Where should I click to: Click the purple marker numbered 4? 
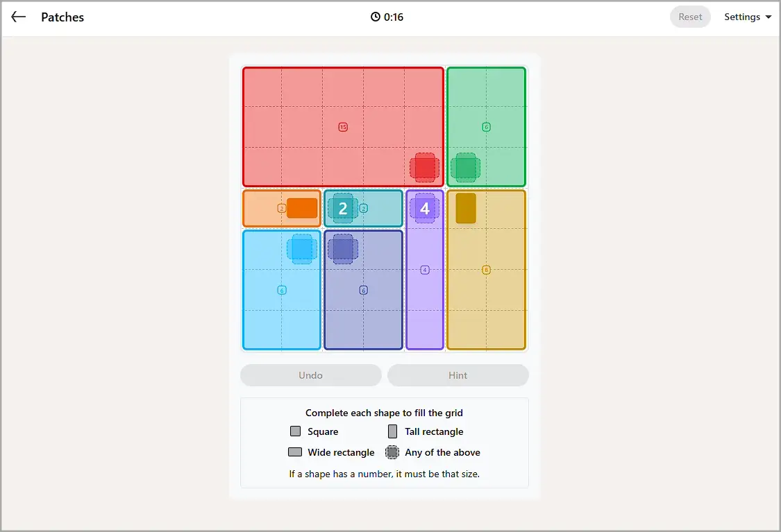424,208
